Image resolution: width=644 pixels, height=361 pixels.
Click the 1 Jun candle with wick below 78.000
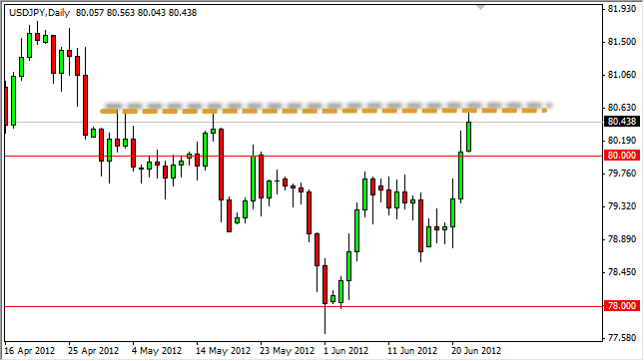[324, 284]
